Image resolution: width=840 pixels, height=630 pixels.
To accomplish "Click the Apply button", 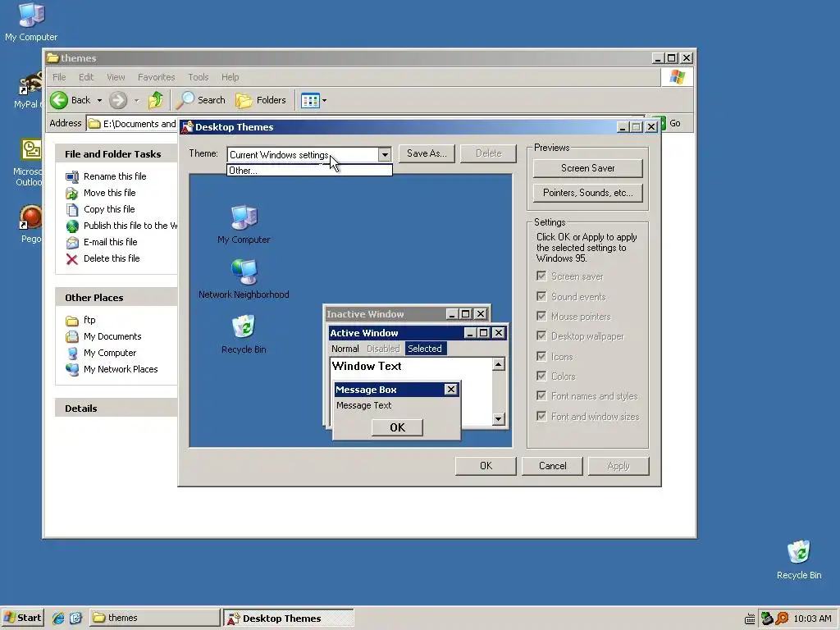I will point(619,466).
